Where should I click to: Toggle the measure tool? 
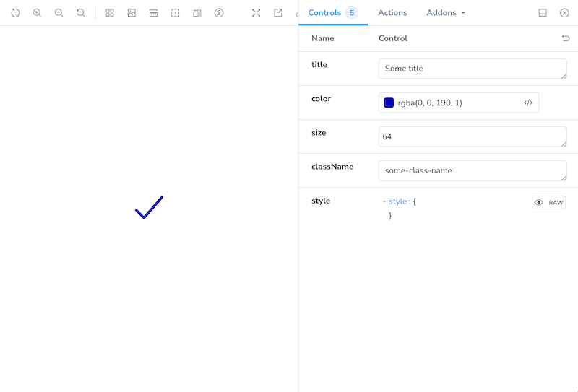(x=153, y=13)
